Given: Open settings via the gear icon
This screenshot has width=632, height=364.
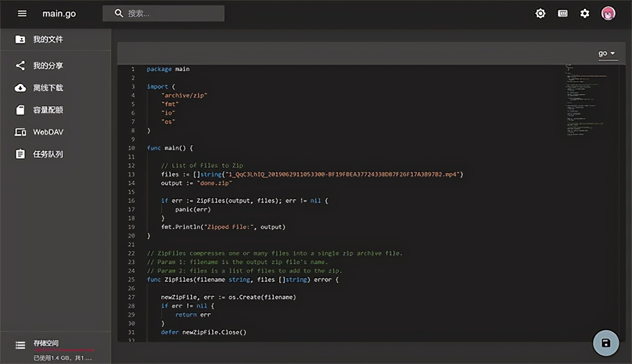Looking at the screenshot, I should (585, 13).
